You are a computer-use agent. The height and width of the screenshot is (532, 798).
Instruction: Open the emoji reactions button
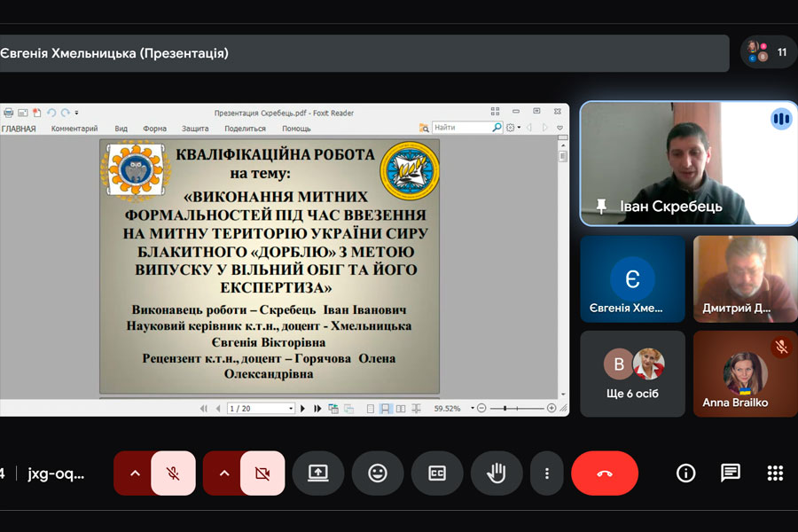378,473
